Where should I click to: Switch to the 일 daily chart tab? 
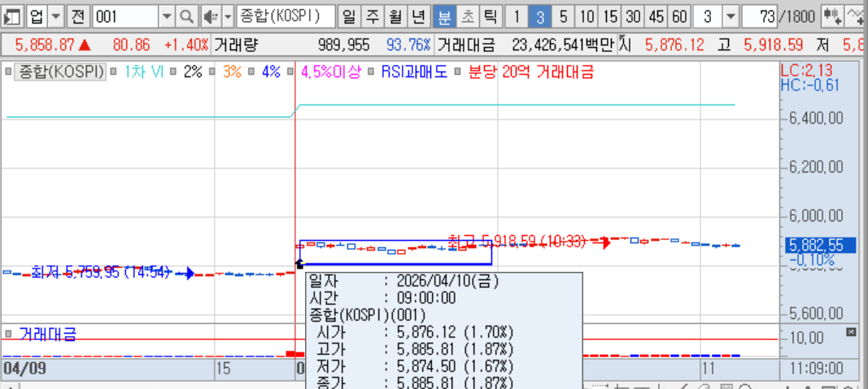coord(349,17)
